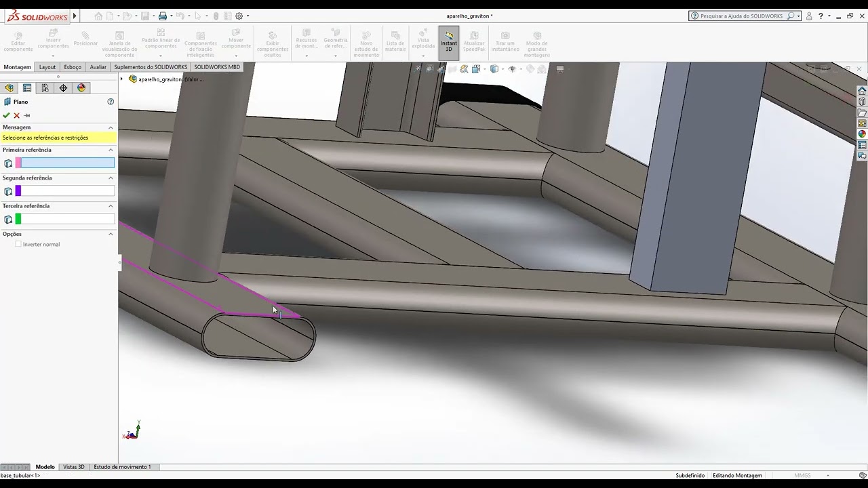Open the FeatureManager design tree tab
Image resolution: width=868 pixels, height=488 pixels.
9,88
